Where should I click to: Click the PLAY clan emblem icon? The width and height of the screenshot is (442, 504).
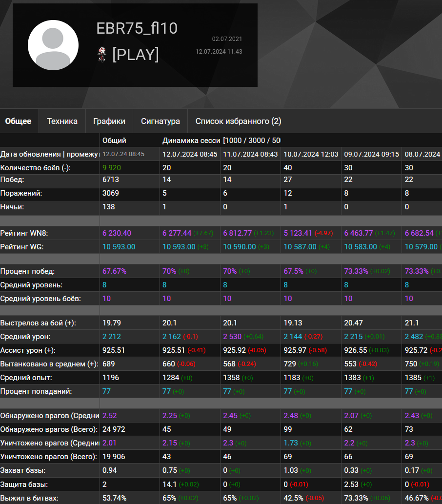pyautogui.click(x=102, y=54)
